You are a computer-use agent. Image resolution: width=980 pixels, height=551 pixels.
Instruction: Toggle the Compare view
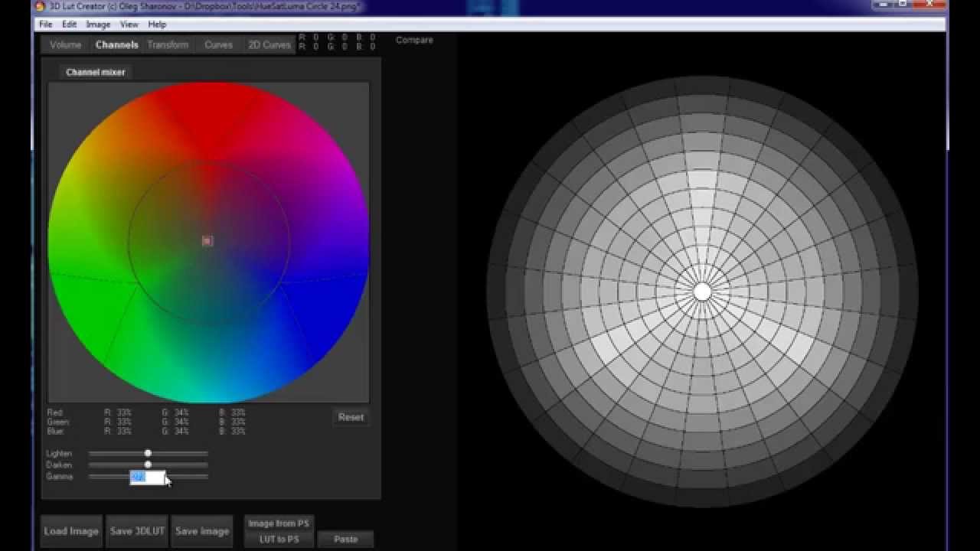(x=414, y=40)
